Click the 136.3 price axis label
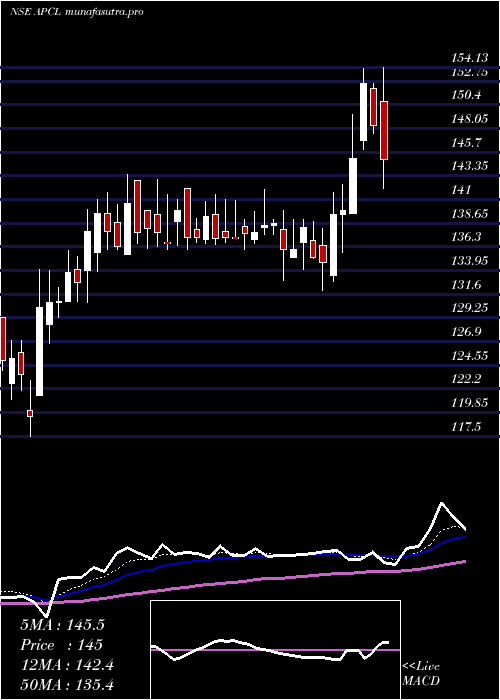 point(466,237)
